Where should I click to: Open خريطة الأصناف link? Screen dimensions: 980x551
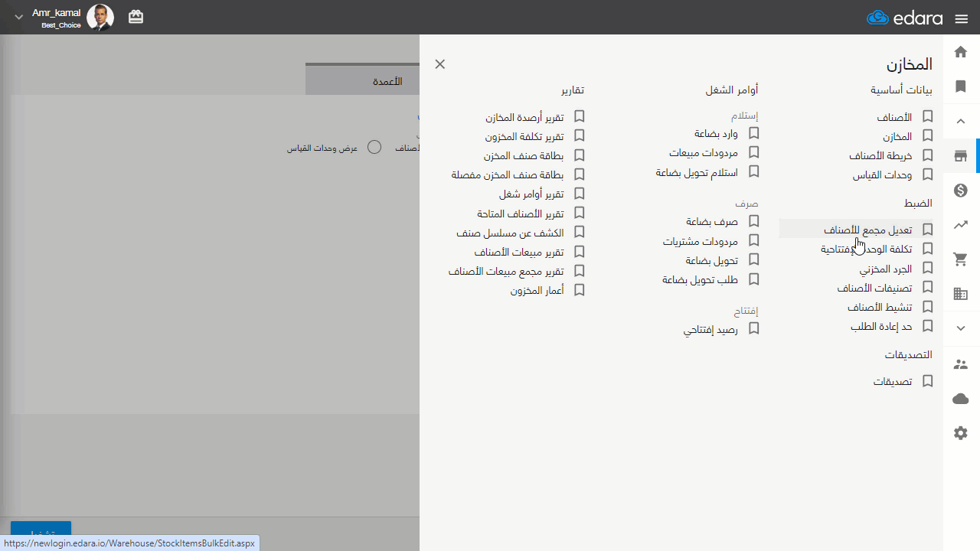point(880,156)
